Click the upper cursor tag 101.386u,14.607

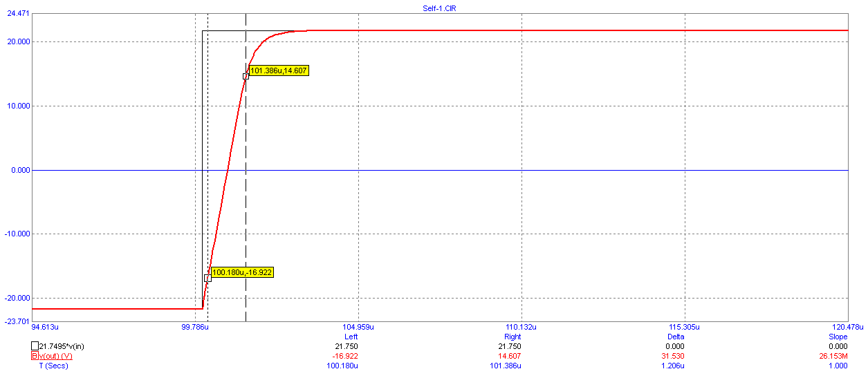[278, 70]
